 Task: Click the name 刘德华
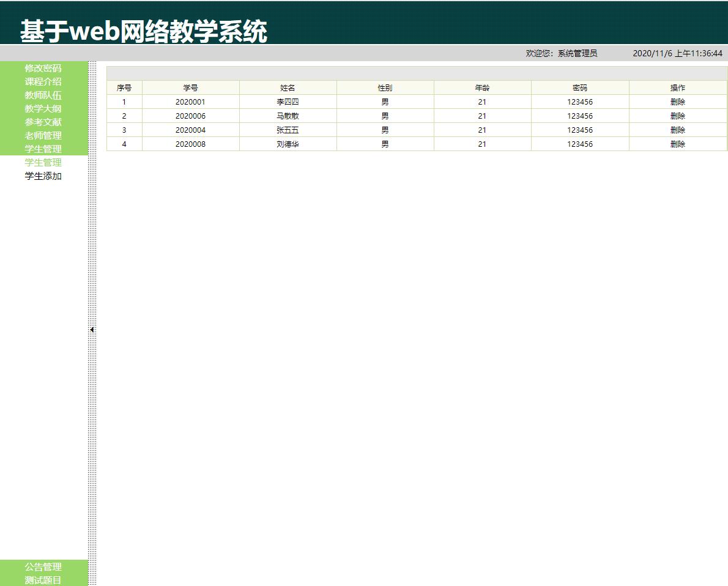pyautogui.click(x=288, y=144)
